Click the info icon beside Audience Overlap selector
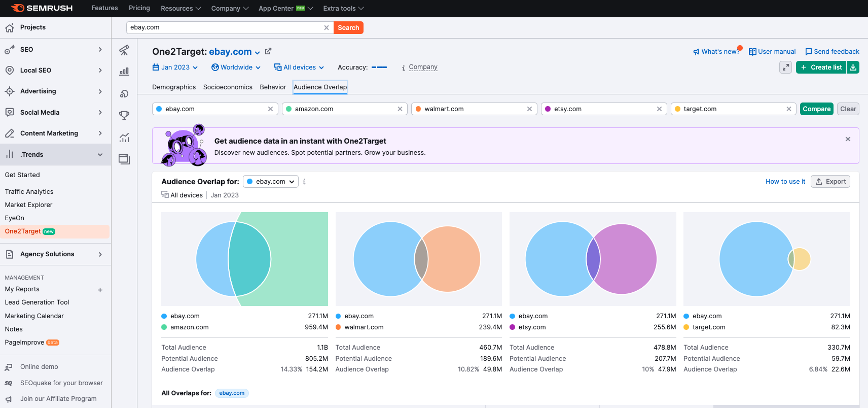Image resolution: width=868 pixels, height=408 pixels. (304, 182)
